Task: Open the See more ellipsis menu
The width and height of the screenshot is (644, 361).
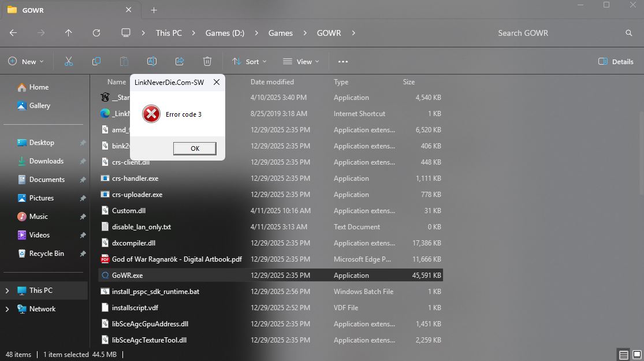Action: [343, 61]
